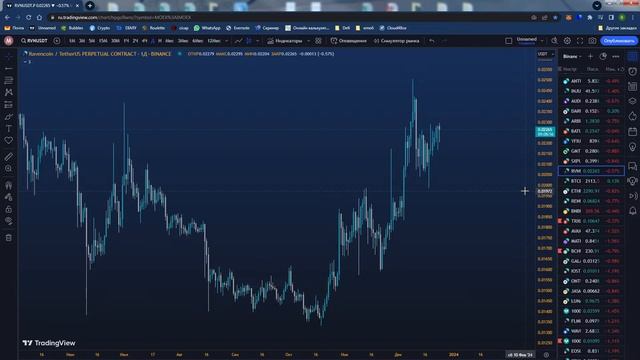Image resolution: width=640 pixels, height=360 pixels.
Task: Take a chart snapshot camera icon
Action: 592,41
